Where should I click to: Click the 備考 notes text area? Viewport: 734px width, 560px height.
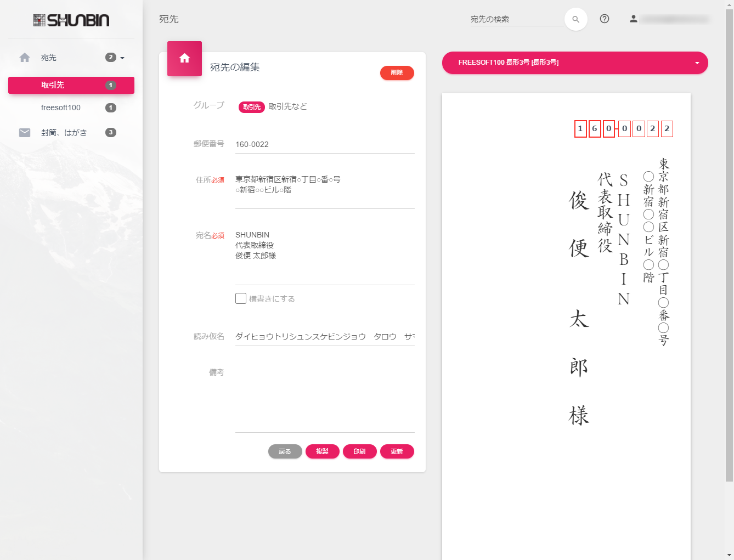tap(325, 399)
